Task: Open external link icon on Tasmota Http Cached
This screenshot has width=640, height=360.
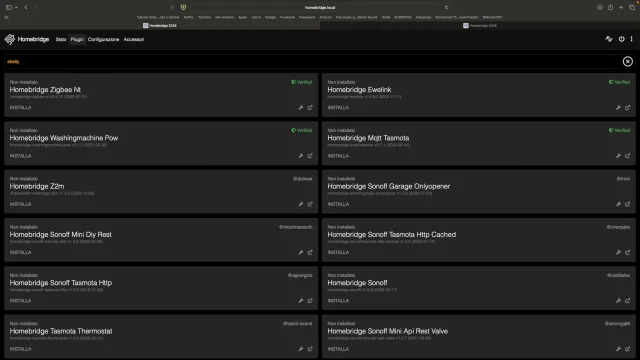Action: (x=627, y=253)
